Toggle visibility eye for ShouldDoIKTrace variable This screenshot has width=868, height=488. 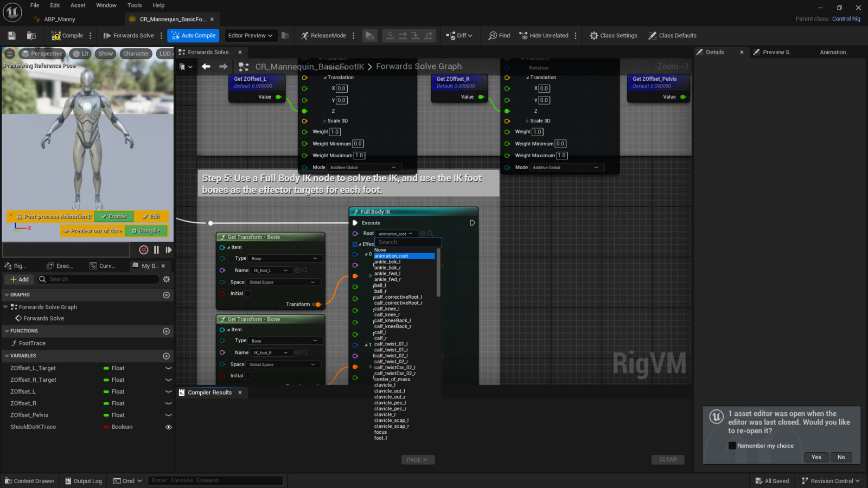(x=168, y=427)
